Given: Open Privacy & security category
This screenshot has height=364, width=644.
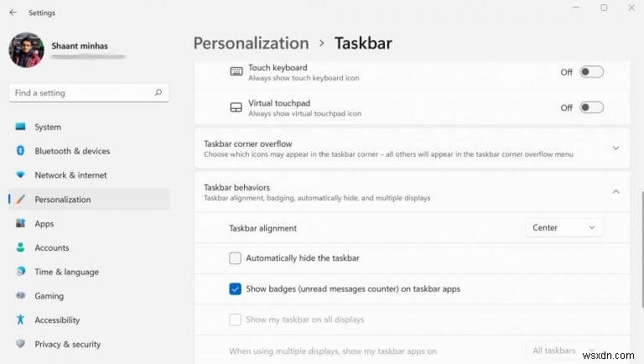Looking at the screenshot, I should point(89,344).
